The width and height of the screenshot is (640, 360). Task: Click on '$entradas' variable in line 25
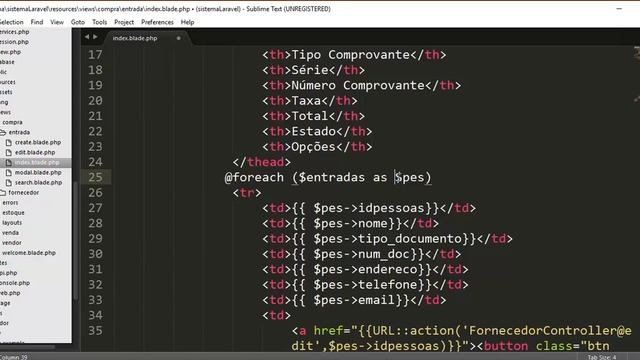(x=332, y=178)
